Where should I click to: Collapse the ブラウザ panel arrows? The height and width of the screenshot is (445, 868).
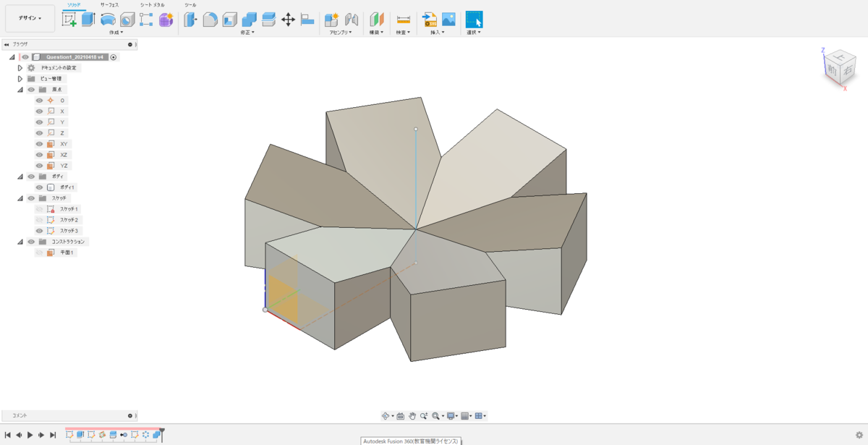(7, 44)
